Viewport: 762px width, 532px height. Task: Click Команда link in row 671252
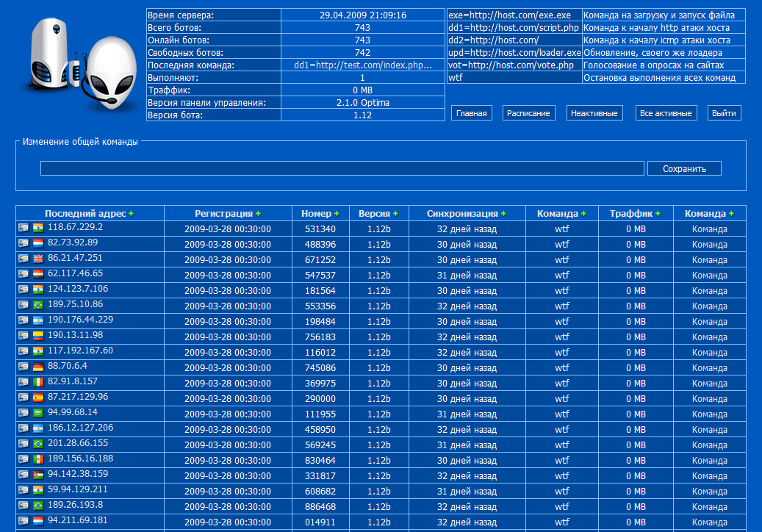point(710,260)
